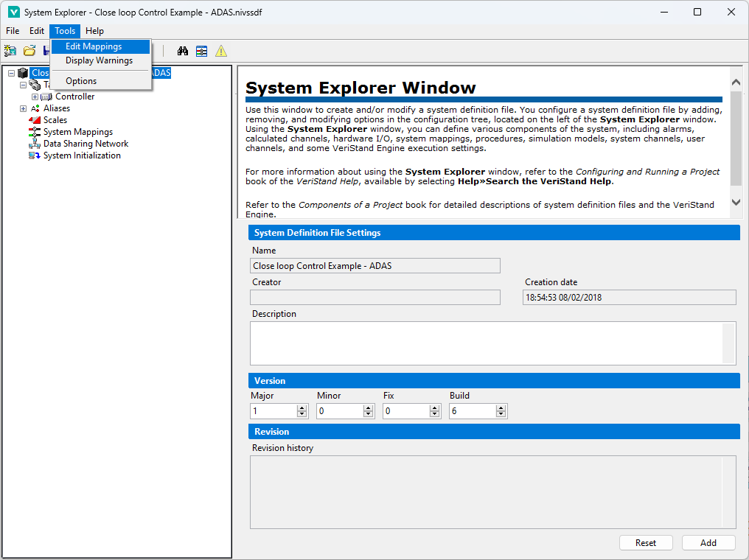This screenshot has height=560, width=749.
Task: Click the binoculars Find toolbar icon
Action: pos(183,51)
